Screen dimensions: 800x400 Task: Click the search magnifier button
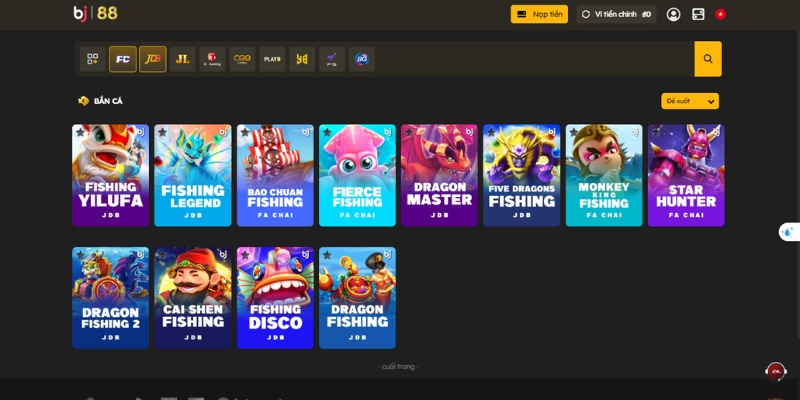[708, 59]
